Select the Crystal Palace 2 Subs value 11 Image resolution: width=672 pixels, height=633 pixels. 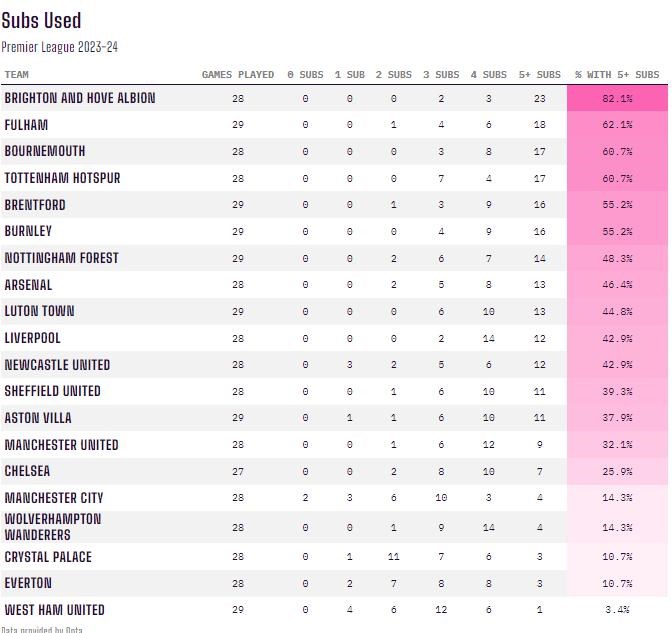click(394, 557)
